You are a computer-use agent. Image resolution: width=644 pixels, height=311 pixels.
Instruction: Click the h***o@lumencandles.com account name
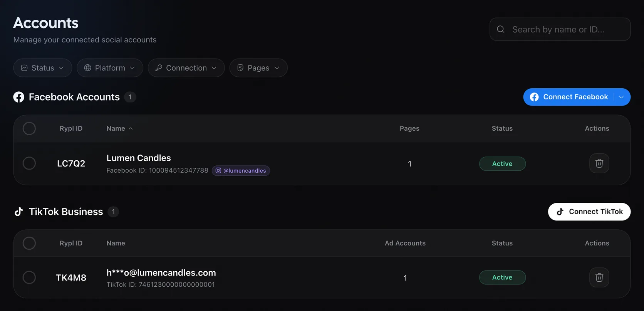[x=161, y=273]
